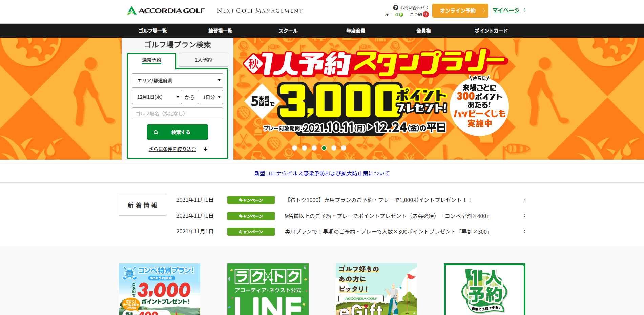Image resolution: width=644 pixels, height=315 pixels.
Task: Select the first carousel slide dot
Action: pos(295,148)
